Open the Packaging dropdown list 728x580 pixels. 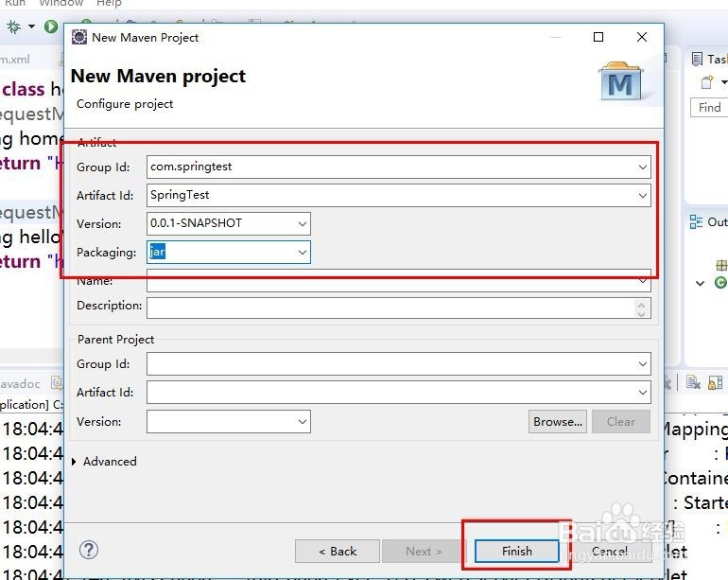click(302, 253)
